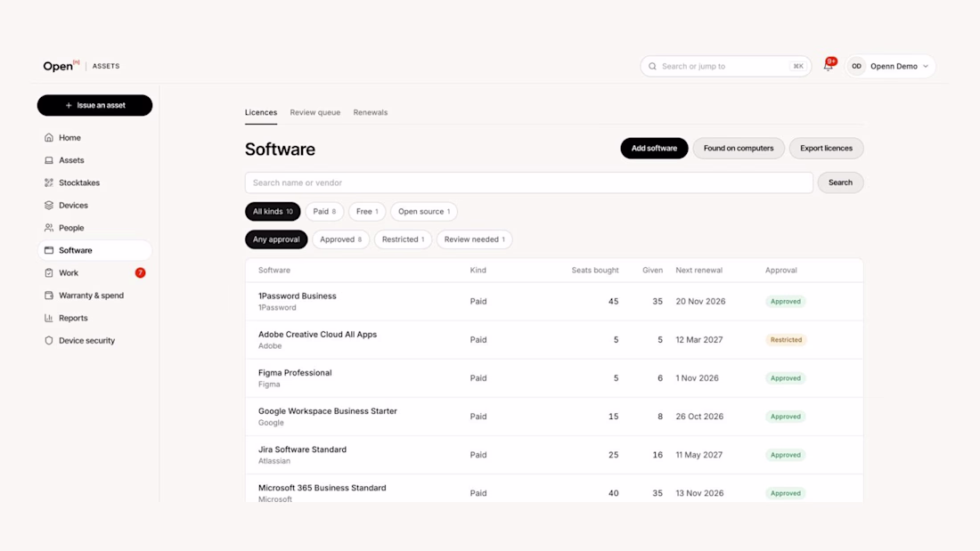Filter software by Paid kind
980x551 pixels.
(324, 211)
